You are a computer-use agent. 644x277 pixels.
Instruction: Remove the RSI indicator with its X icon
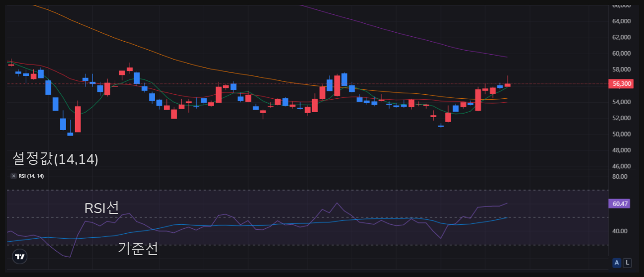[x=13, y=176]
